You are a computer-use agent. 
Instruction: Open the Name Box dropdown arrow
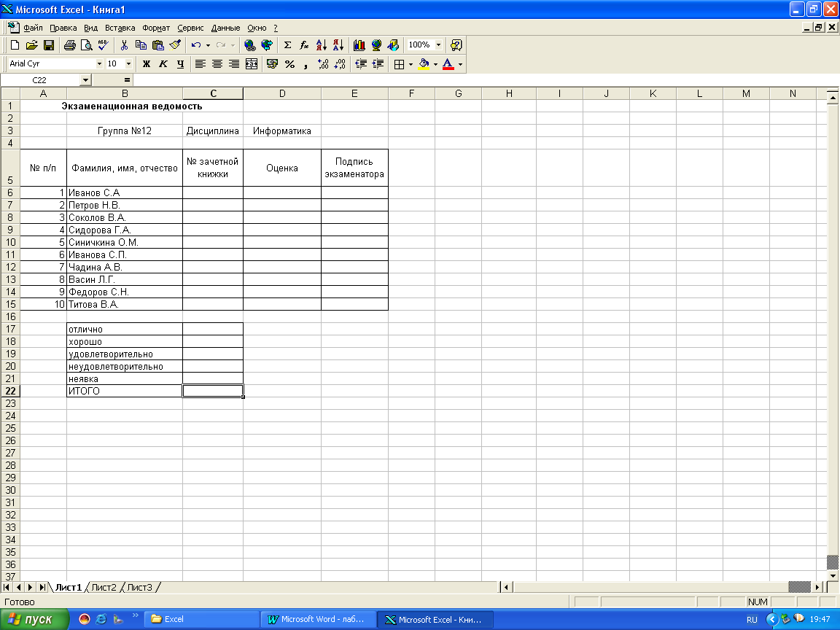86,80
